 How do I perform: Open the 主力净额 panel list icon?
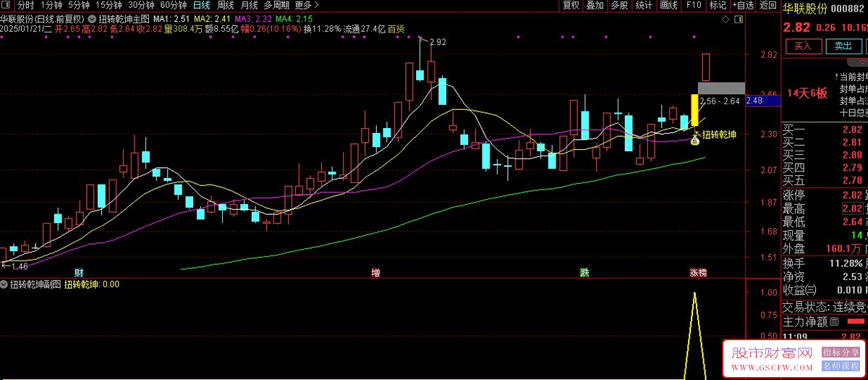(834, 321)
